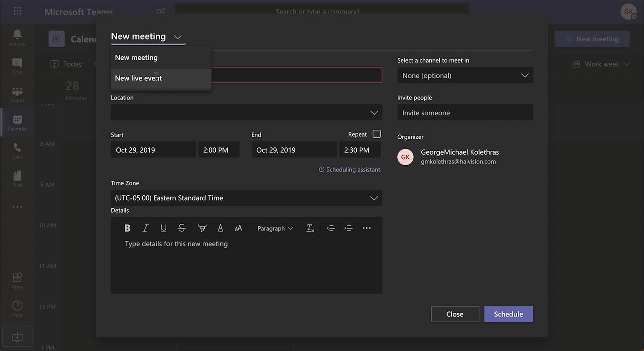Click the details text area
The width and height of the screenshot is (644, 351).
246,266
